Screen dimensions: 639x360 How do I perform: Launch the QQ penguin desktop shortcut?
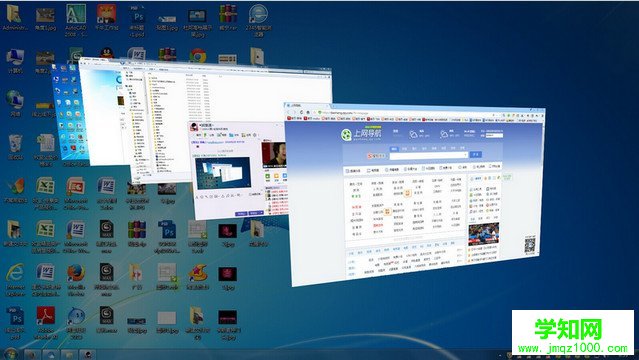(x=107, y=53)
